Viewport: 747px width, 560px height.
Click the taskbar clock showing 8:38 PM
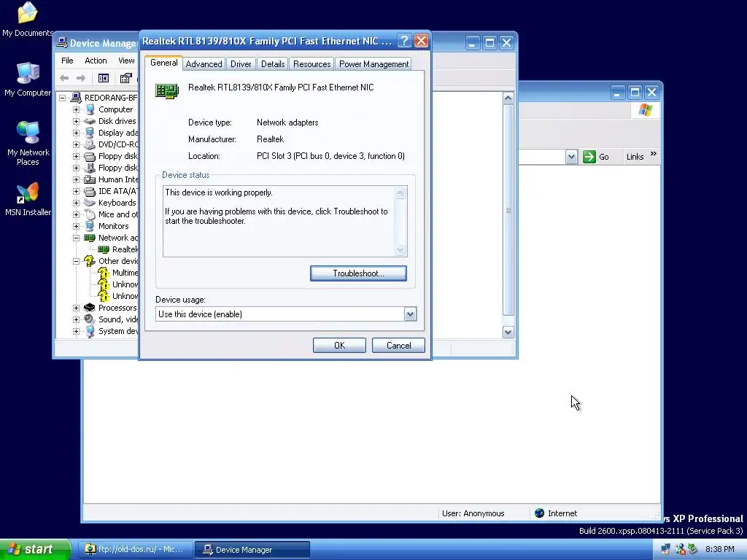coord(719,550)
